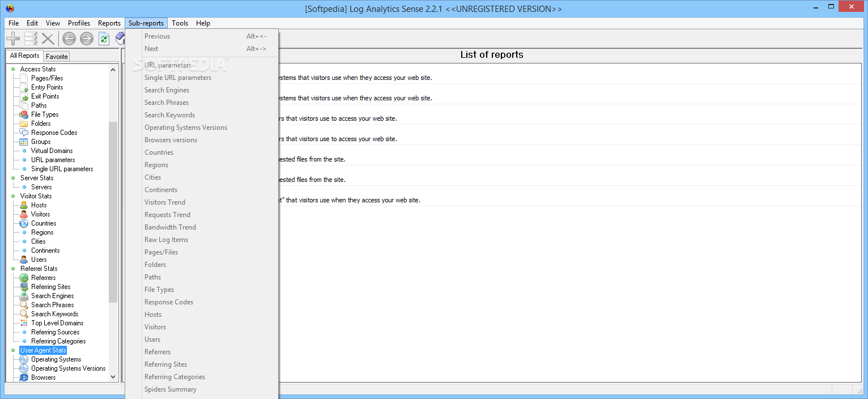Select Operating Systems Versions tree item
Screen dimensions: 868x399
click(x=68, y=368)
